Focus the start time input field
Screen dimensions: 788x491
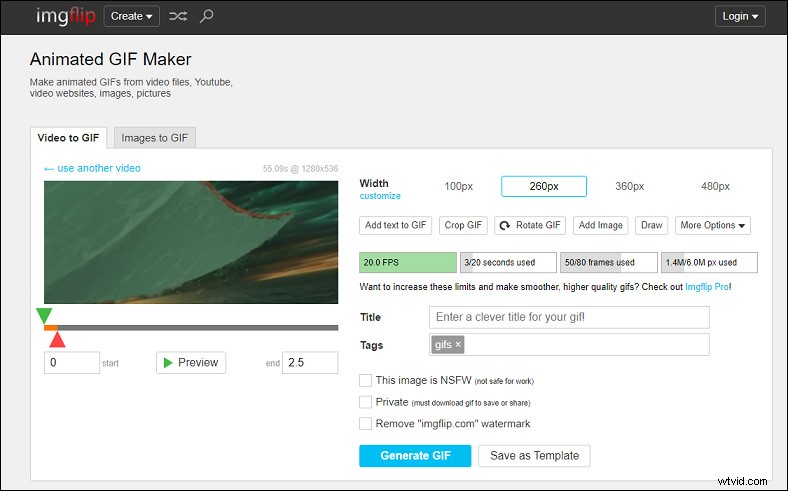pyautogui.click(x=72, y=363)
